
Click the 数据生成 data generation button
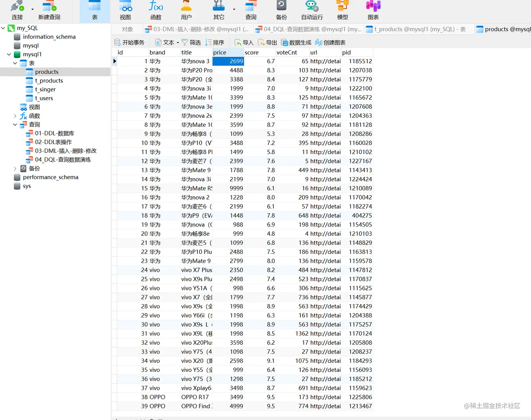[296, 42]
